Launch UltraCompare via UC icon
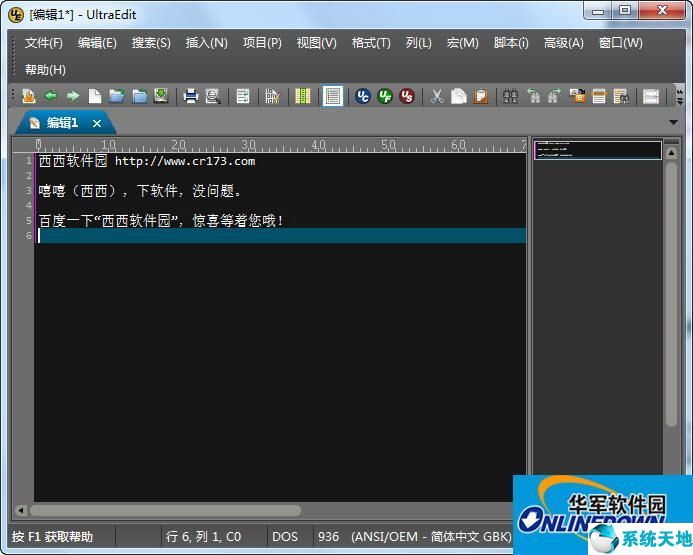Viewport: 693px width, 555px height. 363,96
